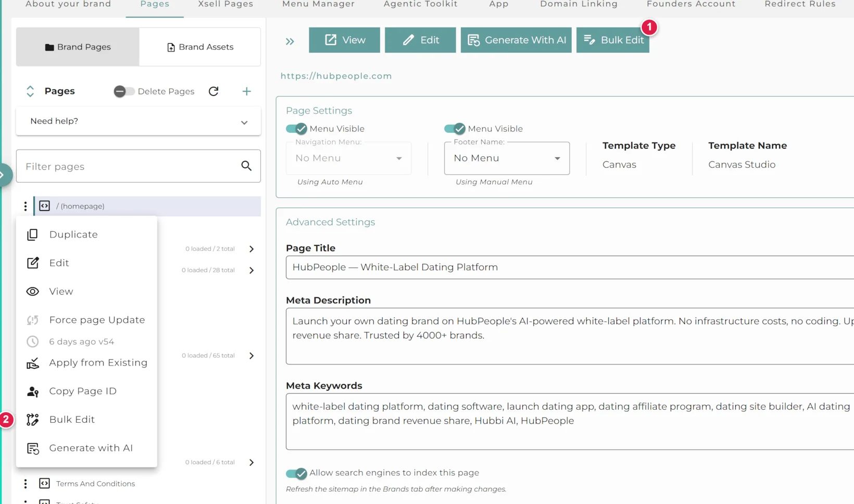Screen dimensions: 854x504
Task: Click Terms And Conditions page icon
Action: 45,483
